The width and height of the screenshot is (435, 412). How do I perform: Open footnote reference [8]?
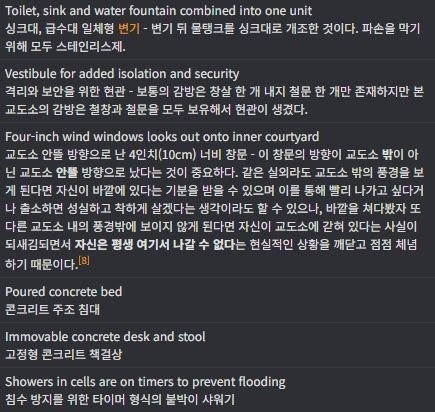tap(84, 261)
